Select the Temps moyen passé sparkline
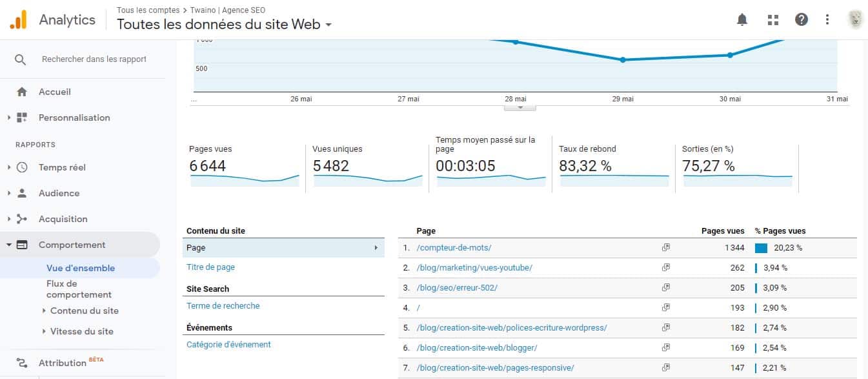Image resolution: width=868 pixels, height=379 pixels. click(x=491, y=180)
